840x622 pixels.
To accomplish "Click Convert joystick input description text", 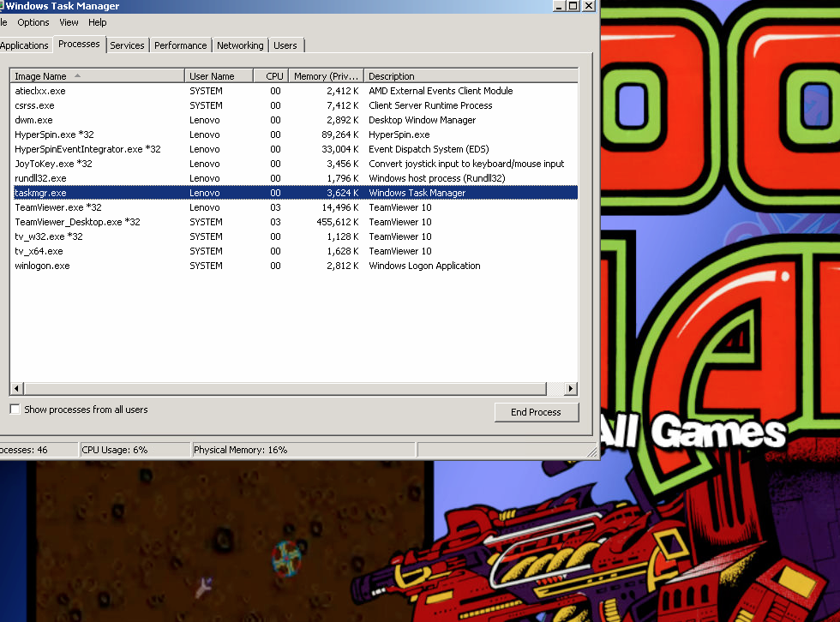I will [x=466, y=164].
